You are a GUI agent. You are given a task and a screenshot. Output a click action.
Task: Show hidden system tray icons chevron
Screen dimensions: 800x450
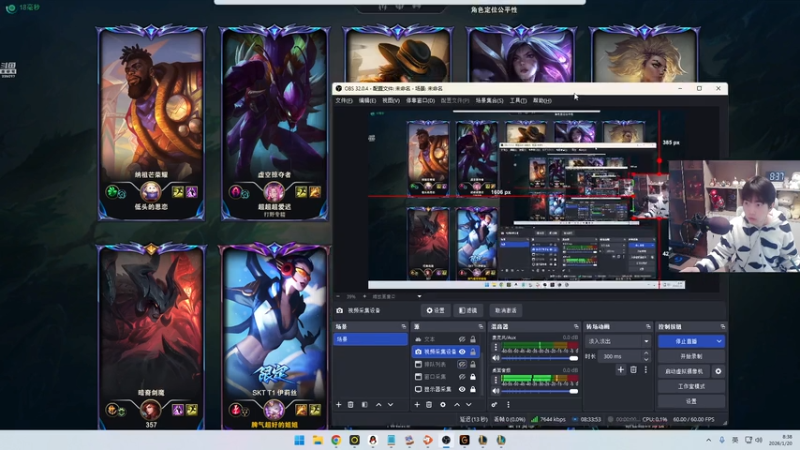pos(708,440)
